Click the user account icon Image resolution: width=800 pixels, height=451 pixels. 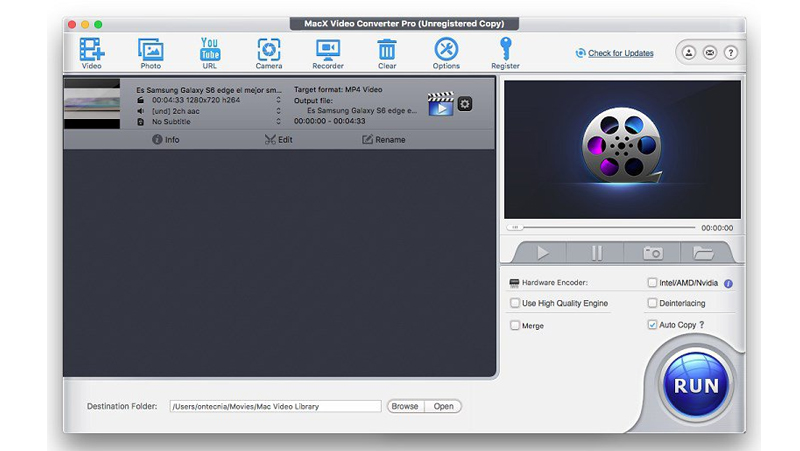(x=689, y=53)
